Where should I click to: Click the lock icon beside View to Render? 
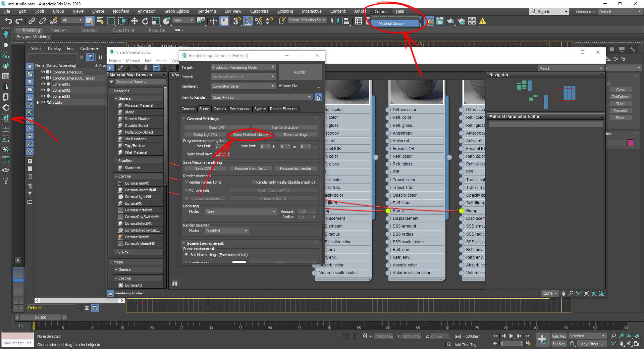point(318,97)
